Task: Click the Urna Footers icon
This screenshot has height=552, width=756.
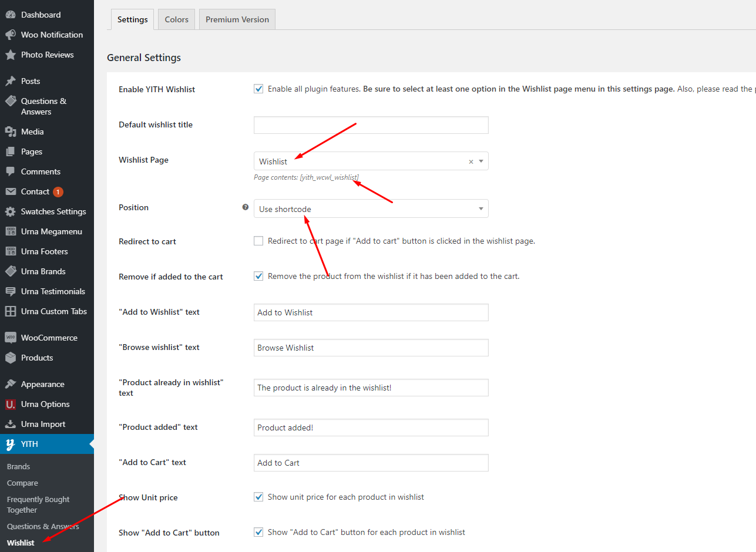Action: [x=11, y=251]
